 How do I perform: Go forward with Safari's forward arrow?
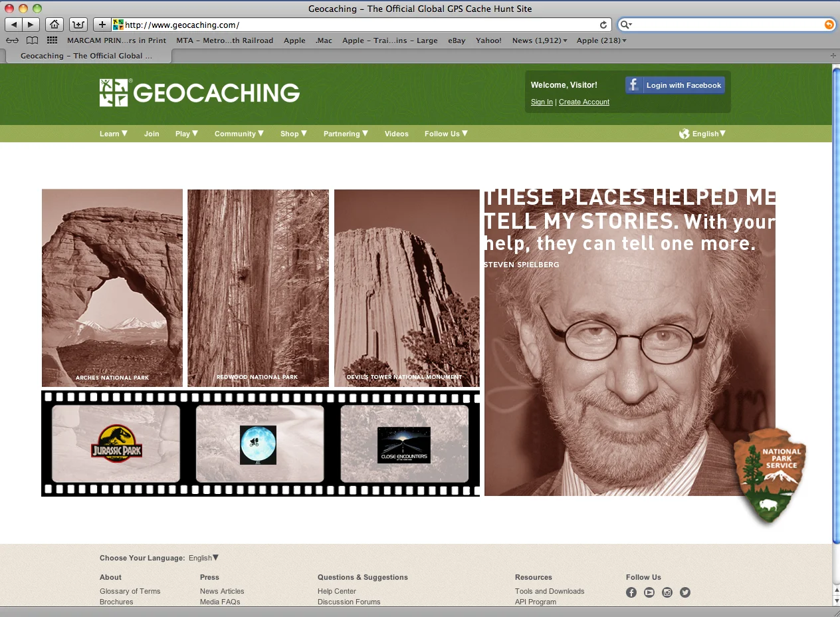pyautogui.click(x=31, y=25)
